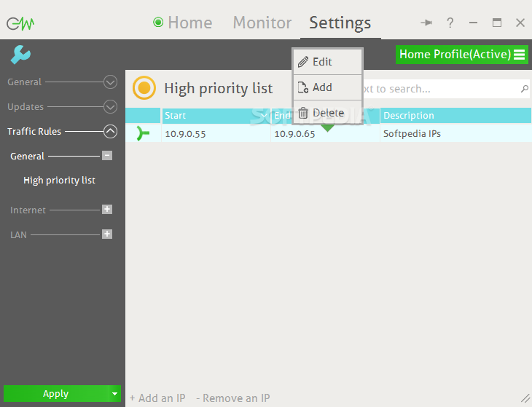Click the window resize grip corner
Image resolution: width=532 pixels, height=407 pixels.
[525, 398]
